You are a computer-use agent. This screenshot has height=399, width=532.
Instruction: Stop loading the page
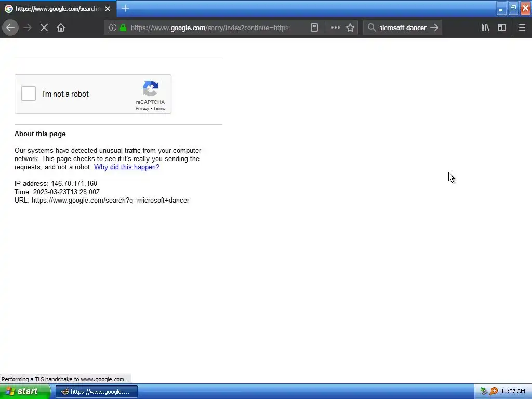(x=44, y=28)
